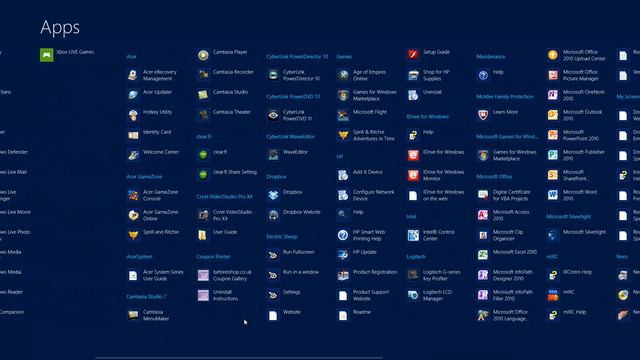Click the clear.fi Share Setting icon

tap(203, 175)
